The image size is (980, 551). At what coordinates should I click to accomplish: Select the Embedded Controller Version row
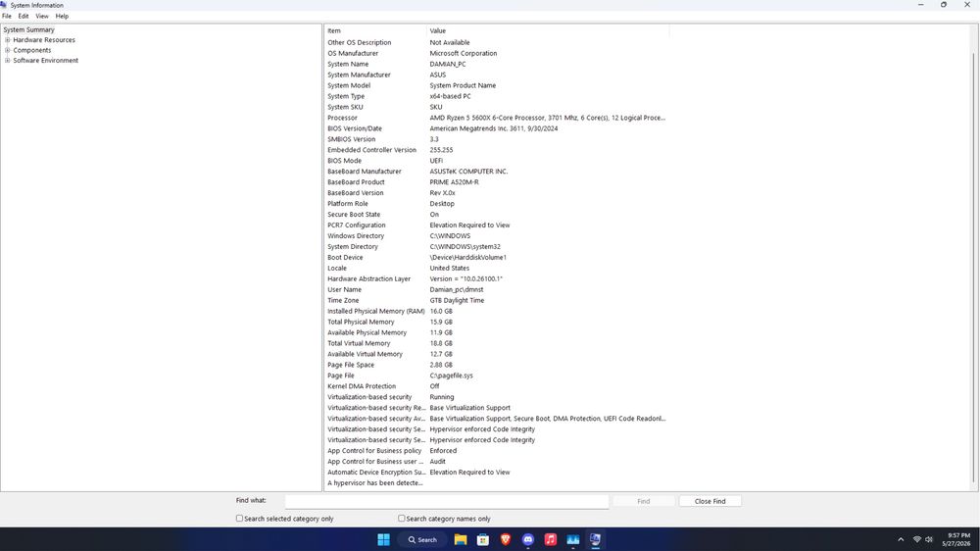[x=497, y=150]
